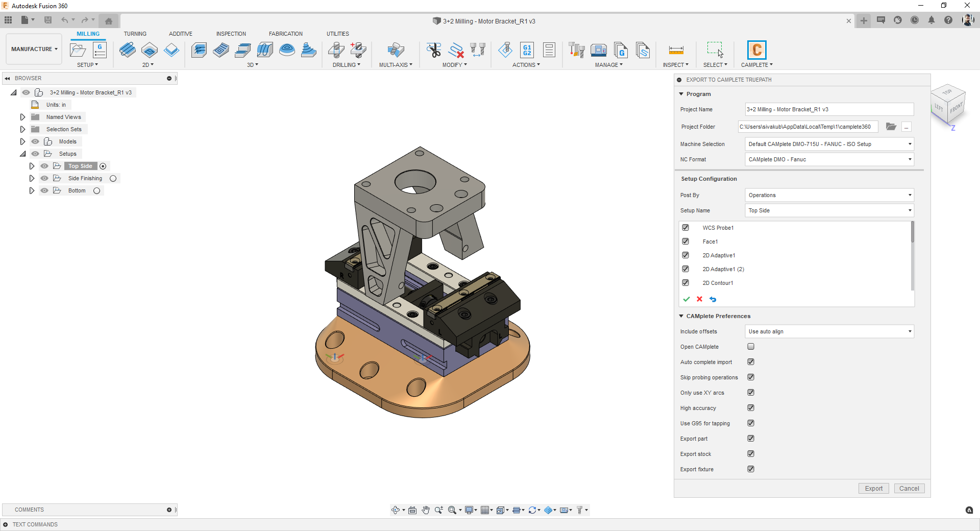Switch to the INSPECTION tab
The image size is (980, 531).
pyautogui.click(x=231, y=34)
